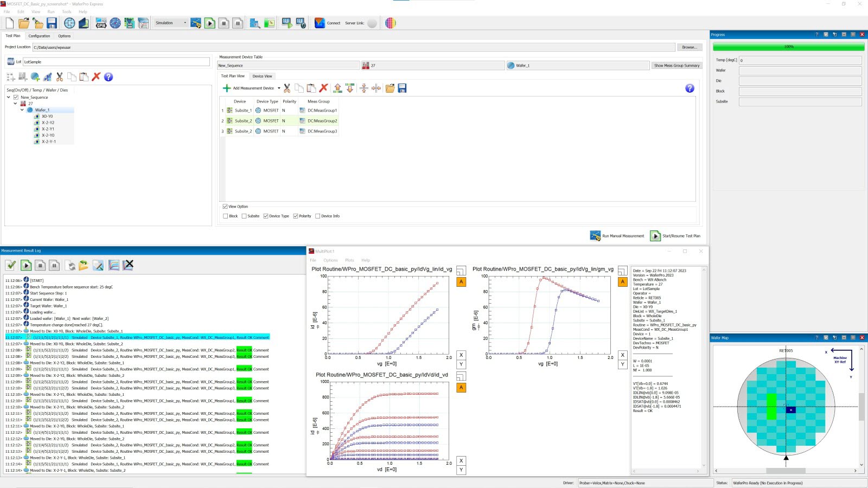The image size is (868, 488).
Task: Switch to the Configuration tab
Action: click(39, 36)
